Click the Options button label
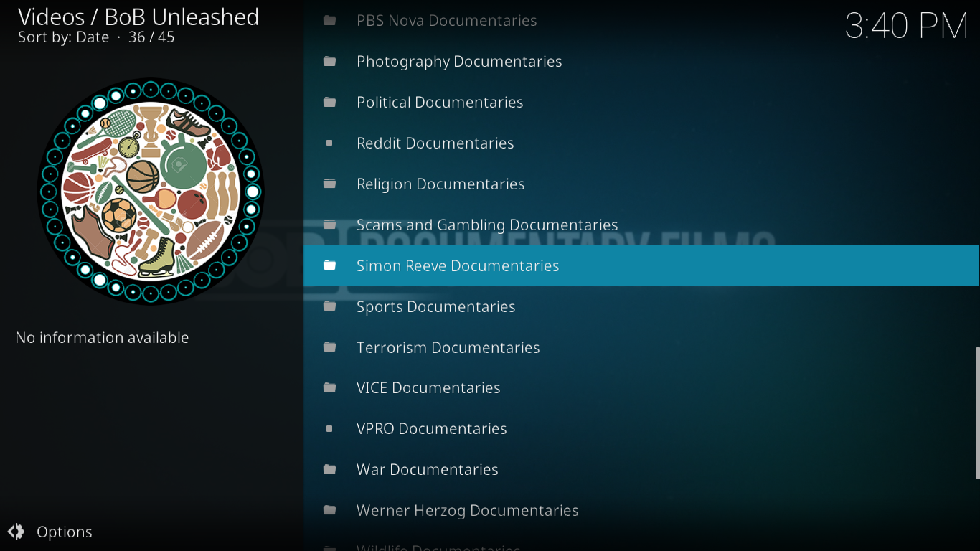Image resolution: width=980 pixels, height=551 pixels. 65,532
